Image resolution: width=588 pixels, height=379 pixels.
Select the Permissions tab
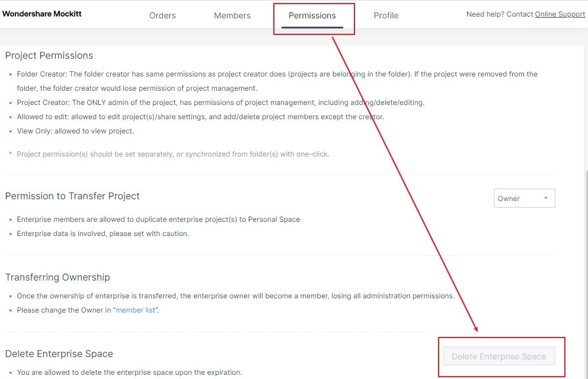pos(312,15)
